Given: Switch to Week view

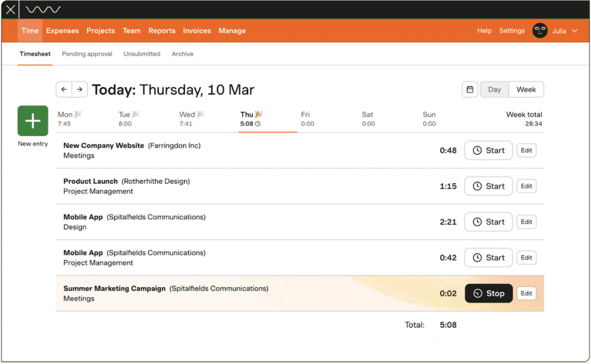Looking at the screenshot, I should pyautogui.click(x=526, y=89).
